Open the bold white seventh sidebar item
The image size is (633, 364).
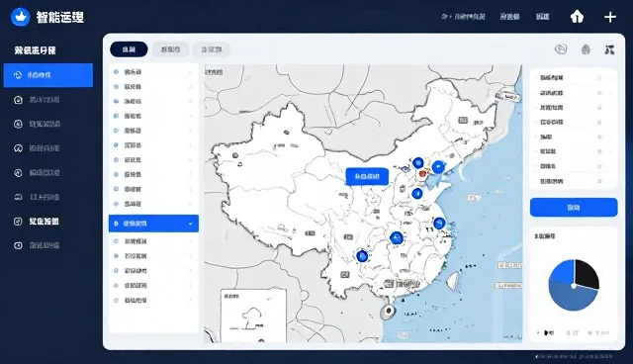[44, 222]
